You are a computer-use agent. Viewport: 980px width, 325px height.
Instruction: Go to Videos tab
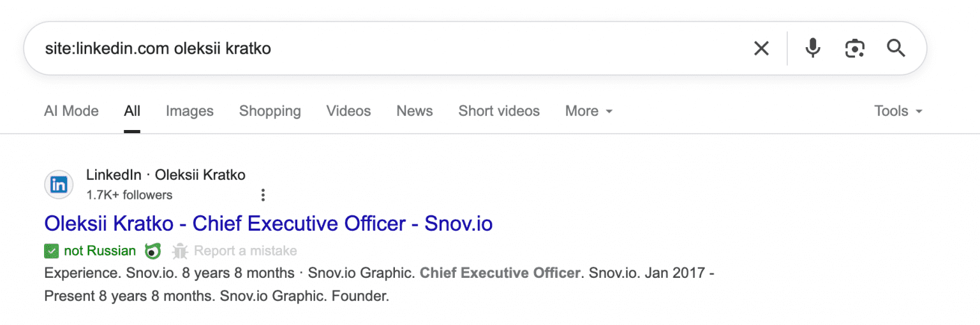tap(348, 111)
